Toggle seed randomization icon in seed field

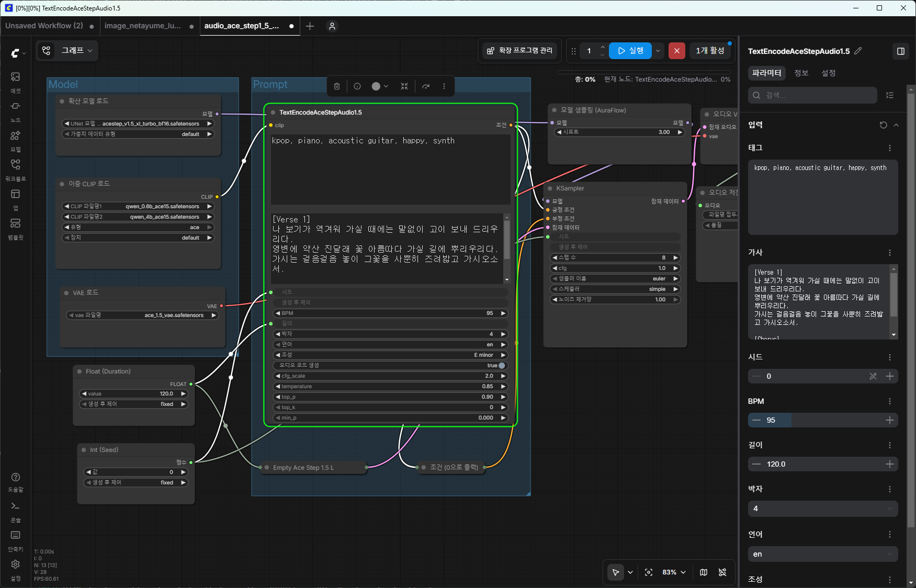873,376
